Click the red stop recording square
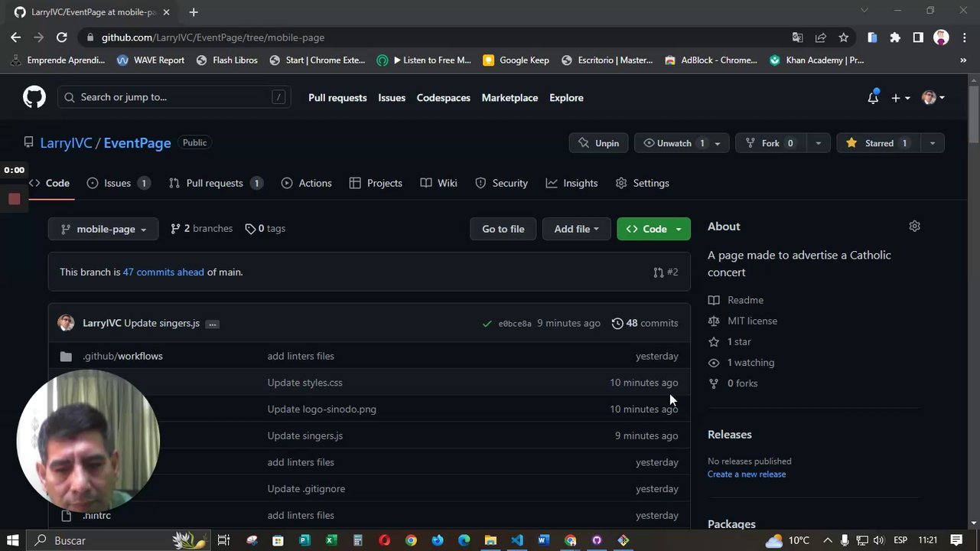This screenshot has width=980, height=551. [14, 199]
